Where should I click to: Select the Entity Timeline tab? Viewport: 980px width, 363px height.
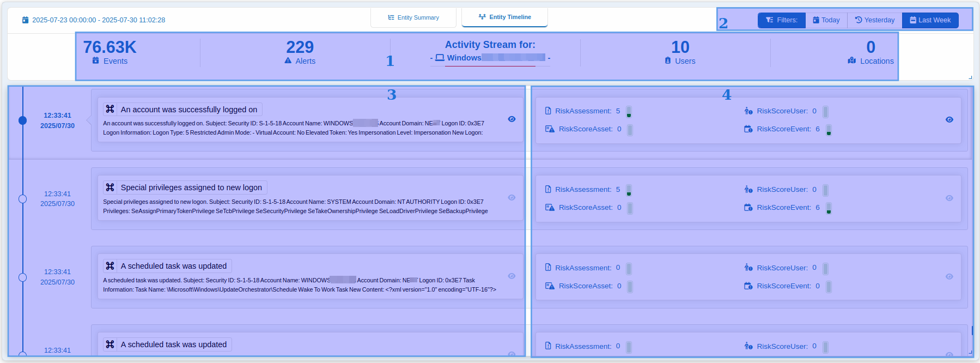click(504, 17)
